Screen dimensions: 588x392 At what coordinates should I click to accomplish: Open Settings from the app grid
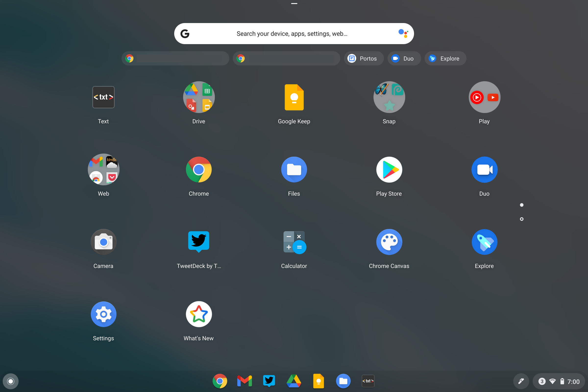coord(103,314)
